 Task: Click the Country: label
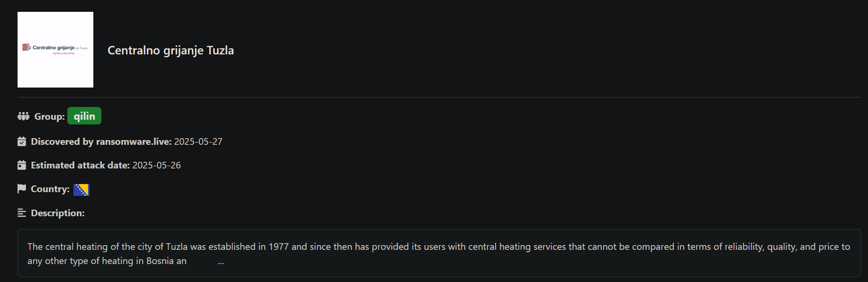click(50, 189)
